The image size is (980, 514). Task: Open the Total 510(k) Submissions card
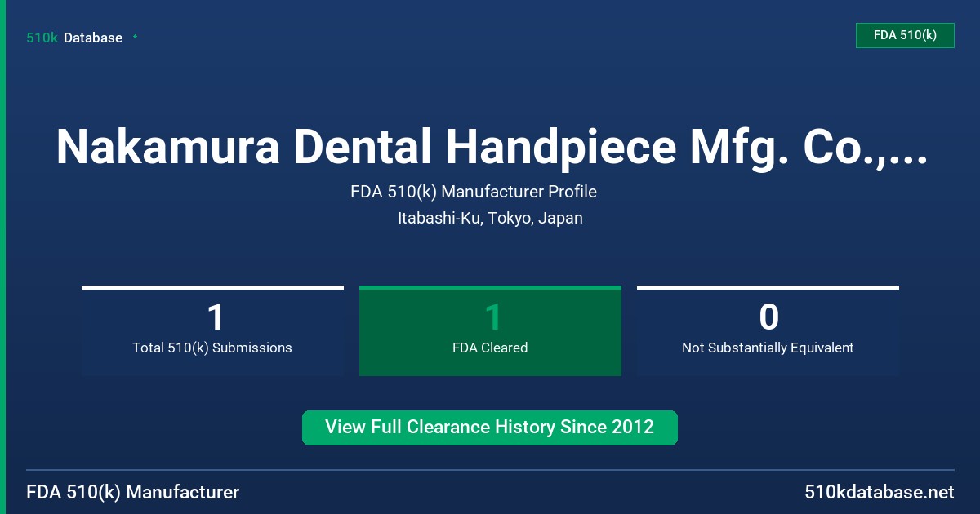click(212, 330)
